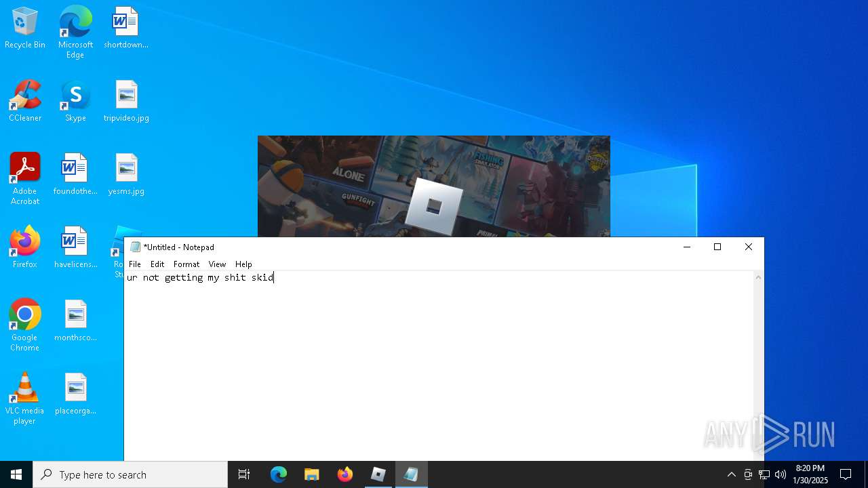Click the taskbar clock and date
The height and width of the screenshot is (488, 868).
[x=810, y=474]
